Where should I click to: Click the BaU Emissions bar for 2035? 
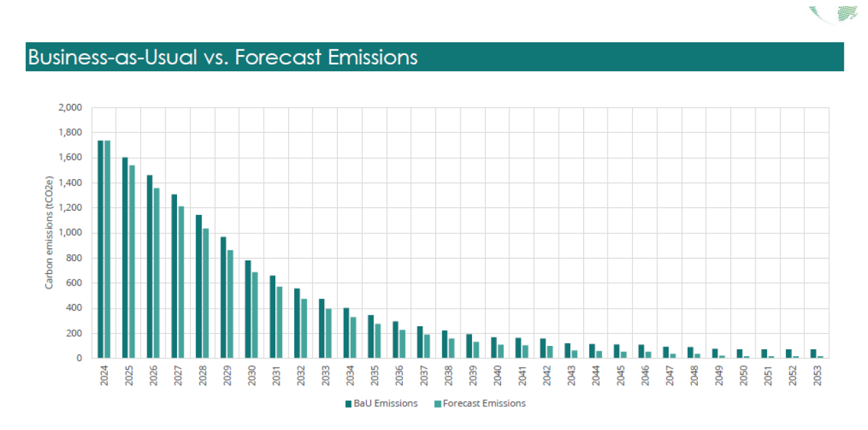pyautogui.click(x=371, y=336)
